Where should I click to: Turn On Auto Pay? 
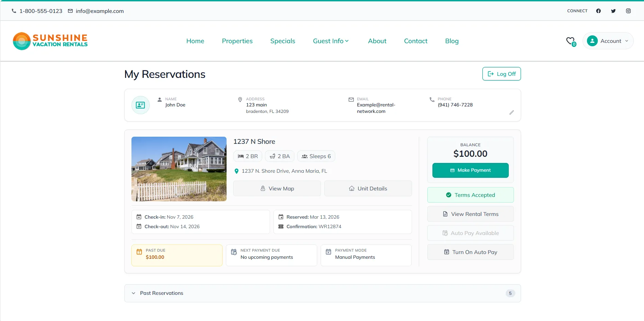click(470, 252)
